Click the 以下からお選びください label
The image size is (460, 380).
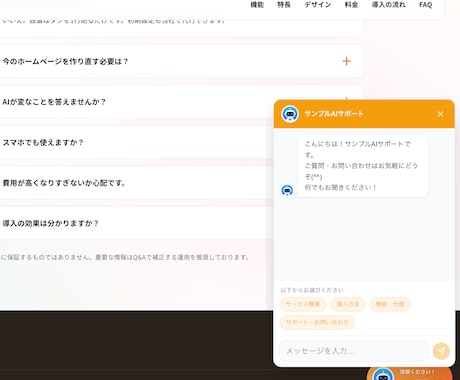pyautogui.click(x=312, y=290)
